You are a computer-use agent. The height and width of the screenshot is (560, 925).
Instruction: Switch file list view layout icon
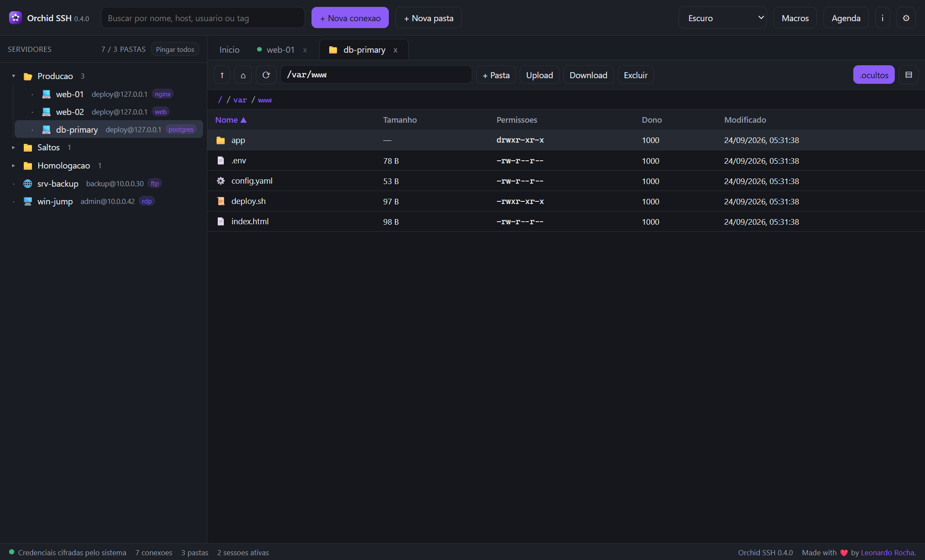909,75
